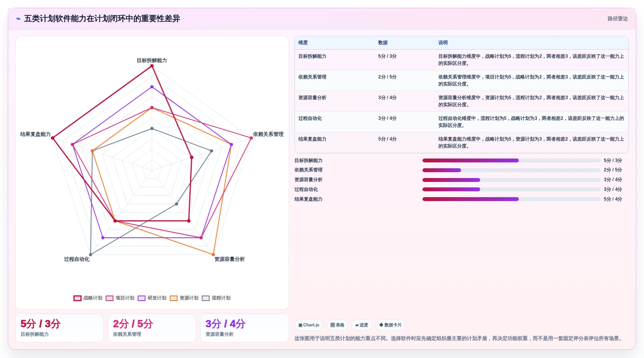Click the lightning icon beside the page title
The width and height of the screenshot is (644, 358).
(x=18, y=19)
